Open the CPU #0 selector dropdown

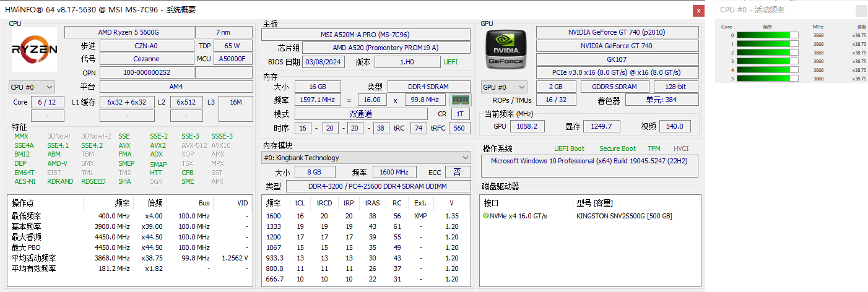click(32, 87)
